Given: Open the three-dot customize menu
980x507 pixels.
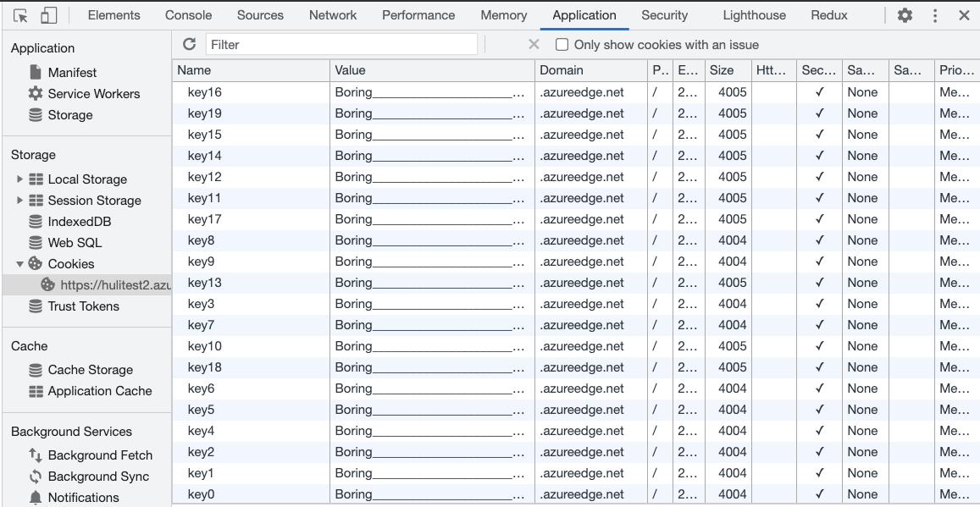Looking at the screenshot, I should click(935, 15).
